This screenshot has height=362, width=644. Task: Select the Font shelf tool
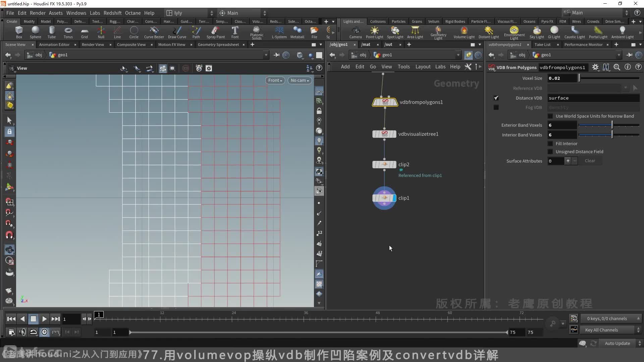tap(235, 33)
